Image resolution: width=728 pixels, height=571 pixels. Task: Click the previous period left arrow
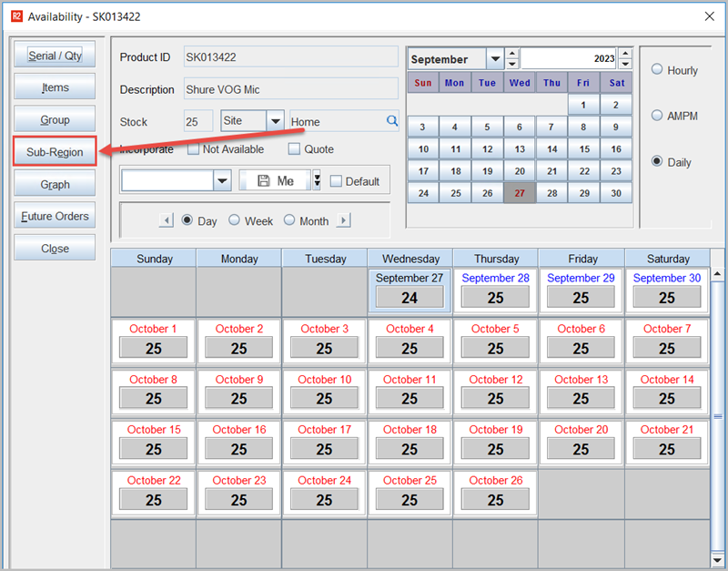click(x=167, y=220)
